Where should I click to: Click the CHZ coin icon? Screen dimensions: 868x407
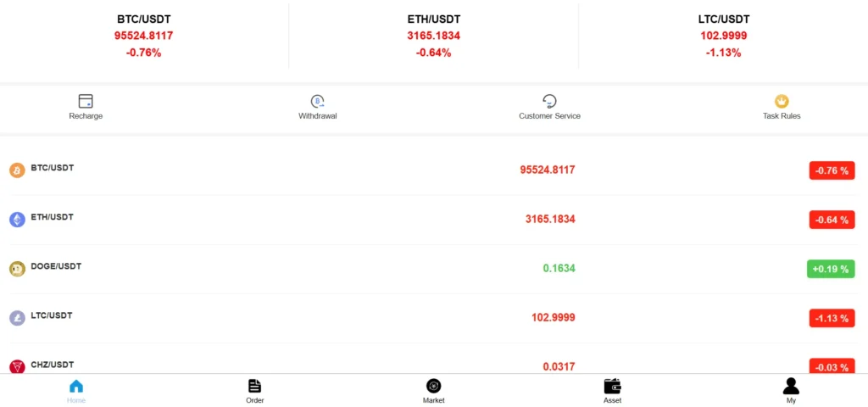[17, 366]
